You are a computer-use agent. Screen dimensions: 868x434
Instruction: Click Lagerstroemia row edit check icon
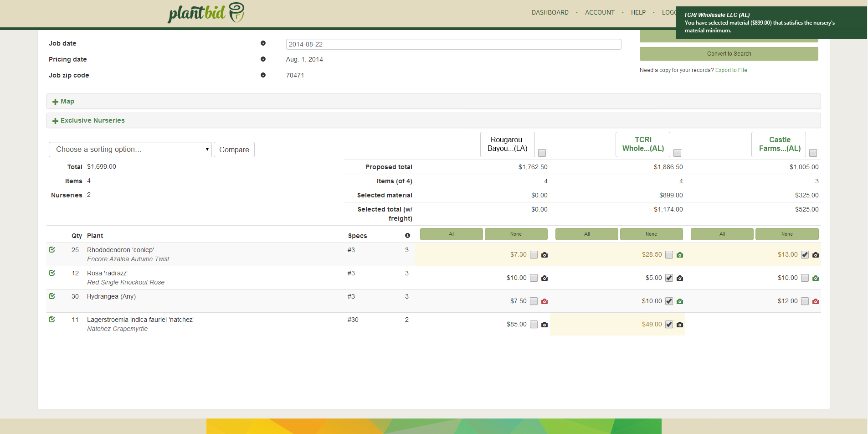[52, 320]
